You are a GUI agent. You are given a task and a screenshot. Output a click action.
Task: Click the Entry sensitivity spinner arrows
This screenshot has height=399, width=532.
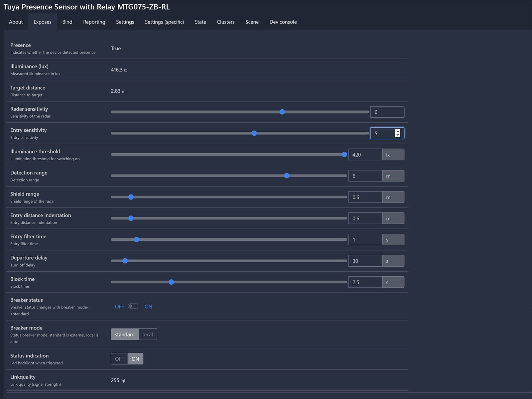pos(398,133)
